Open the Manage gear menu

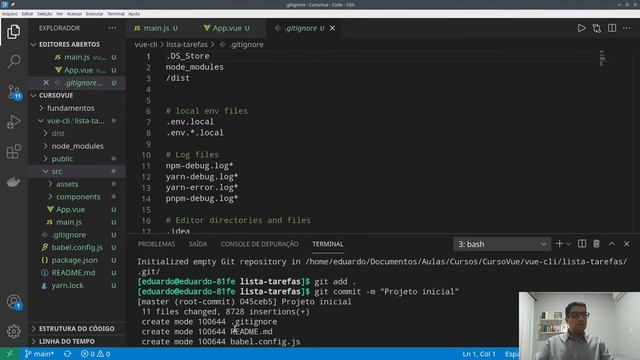13,331
